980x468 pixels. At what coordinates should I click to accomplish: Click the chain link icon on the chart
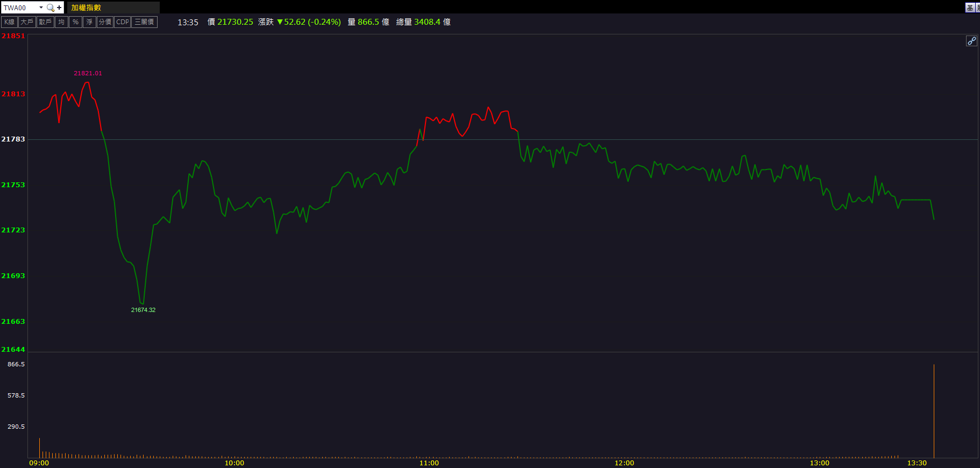tap(971, 41)
